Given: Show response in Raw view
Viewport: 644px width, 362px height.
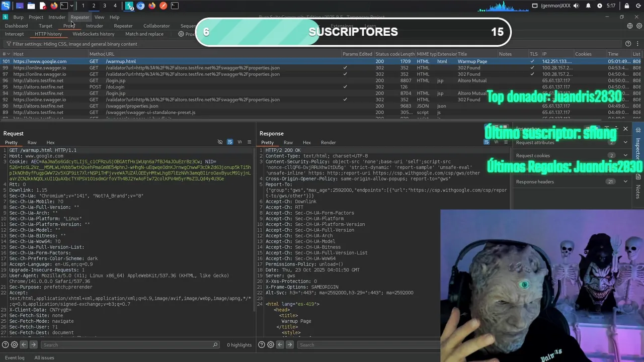Looking at the screenshot, I should (x=288, y=143).
